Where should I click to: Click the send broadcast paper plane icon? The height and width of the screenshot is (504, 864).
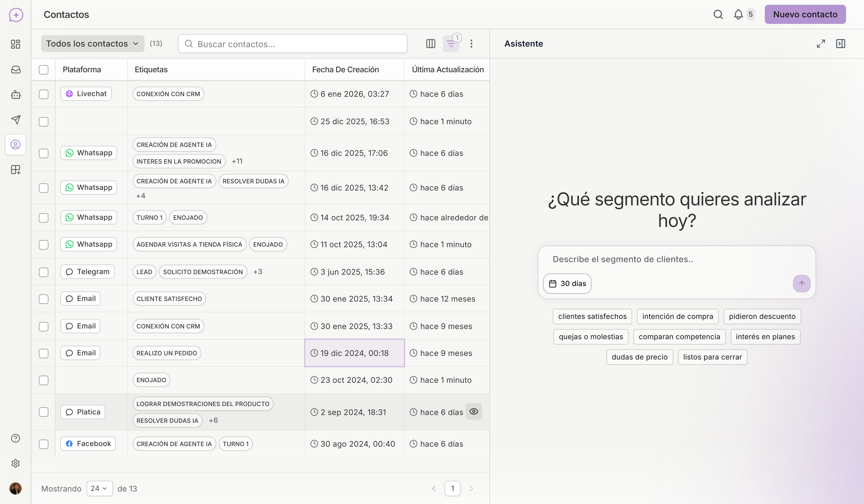(x=15, y=120)
